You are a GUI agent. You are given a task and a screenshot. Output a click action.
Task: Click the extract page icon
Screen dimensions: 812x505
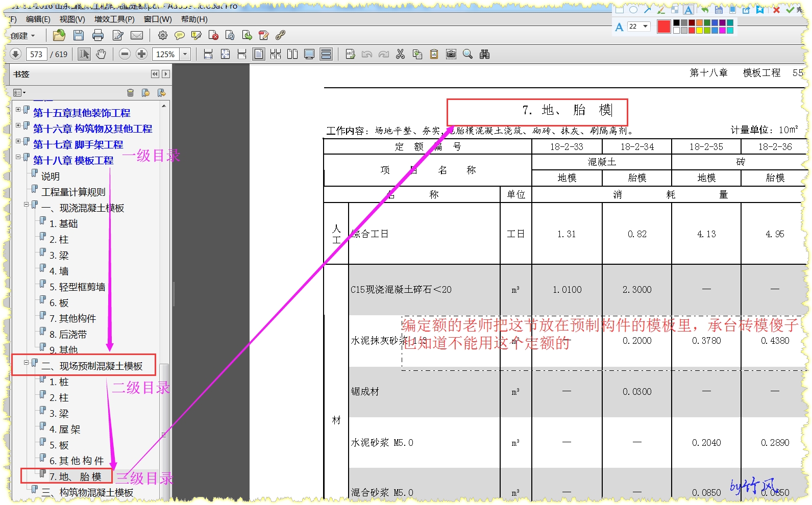[x=247, y=35]
